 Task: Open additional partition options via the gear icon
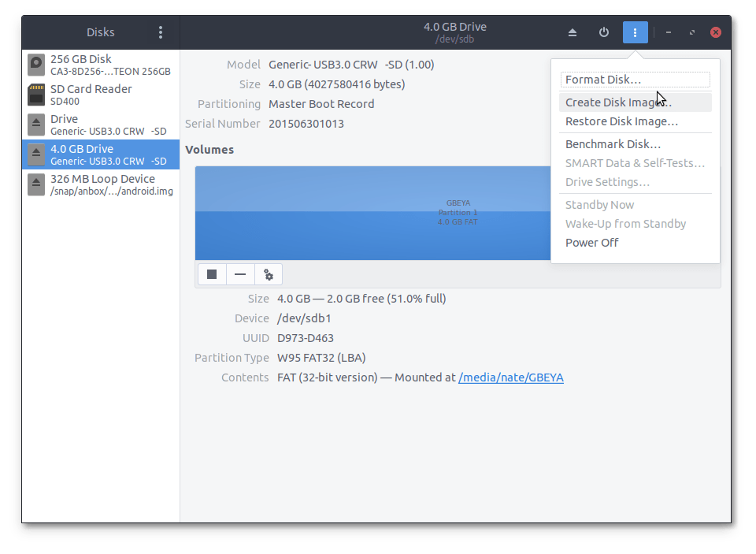(x=269, y=274)
